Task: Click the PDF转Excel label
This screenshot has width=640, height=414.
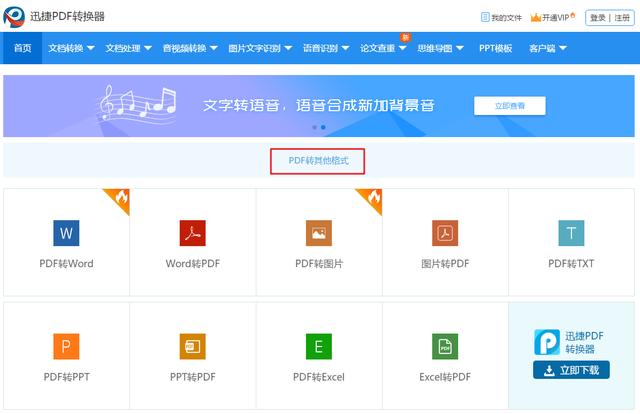Action: [x=319, y=377]
